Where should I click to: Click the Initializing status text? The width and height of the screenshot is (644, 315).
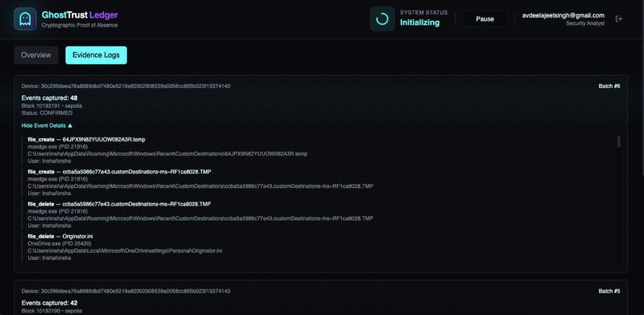[419, 22]
